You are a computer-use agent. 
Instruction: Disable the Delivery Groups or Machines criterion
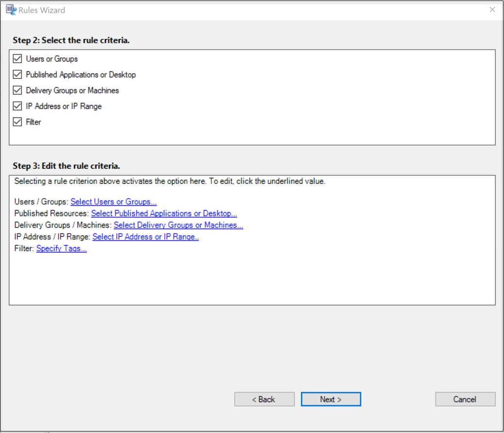(x=18, y=90)
